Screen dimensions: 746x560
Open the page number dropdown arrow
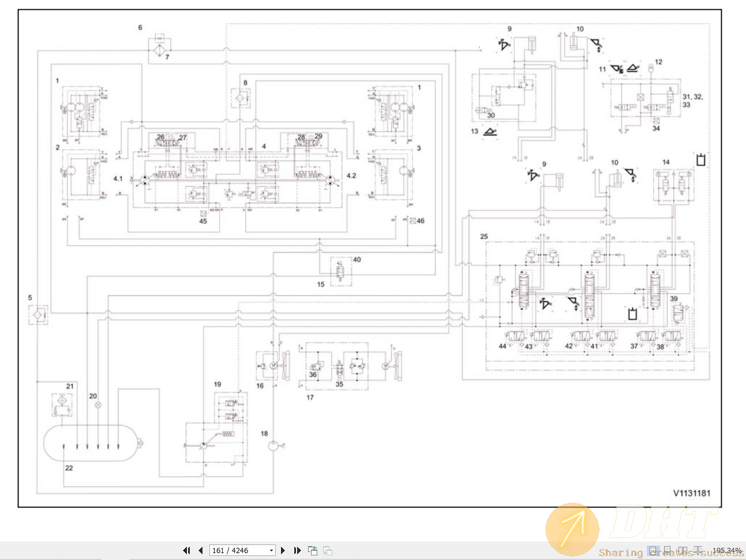coord(271,550)
